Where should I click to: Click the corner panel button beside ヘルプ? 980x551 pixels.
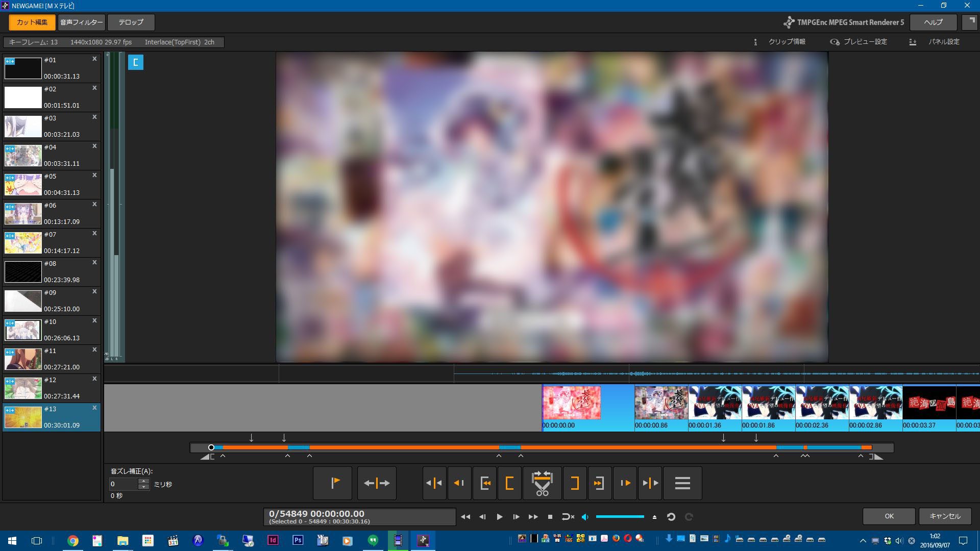pyautogui.click(x=970, y=22)
